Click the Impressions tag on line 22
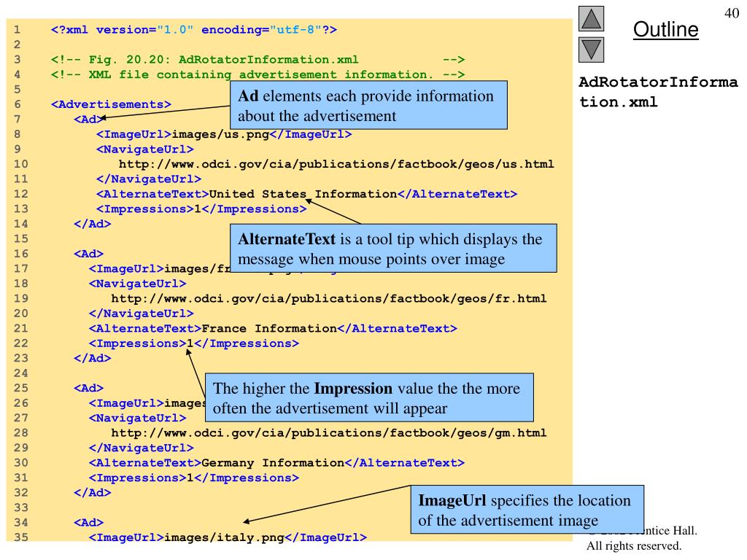 pos(194,343)
